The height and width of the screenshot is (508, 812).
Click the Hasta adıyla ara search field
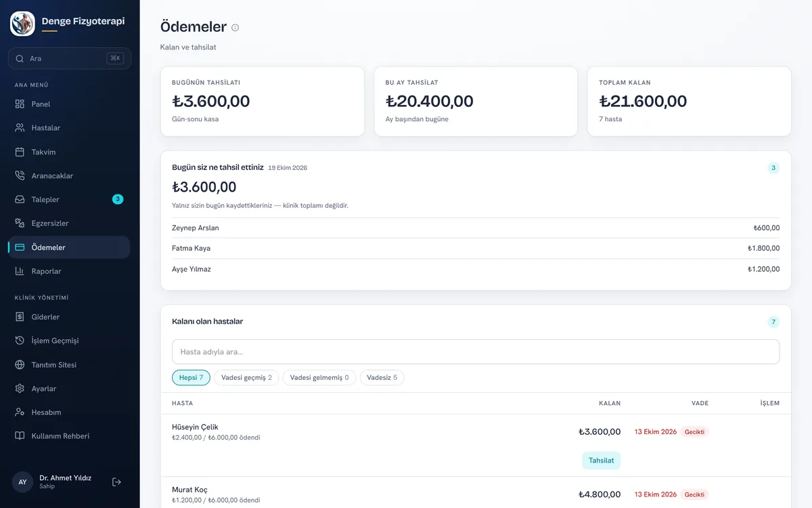click(476, 352)
